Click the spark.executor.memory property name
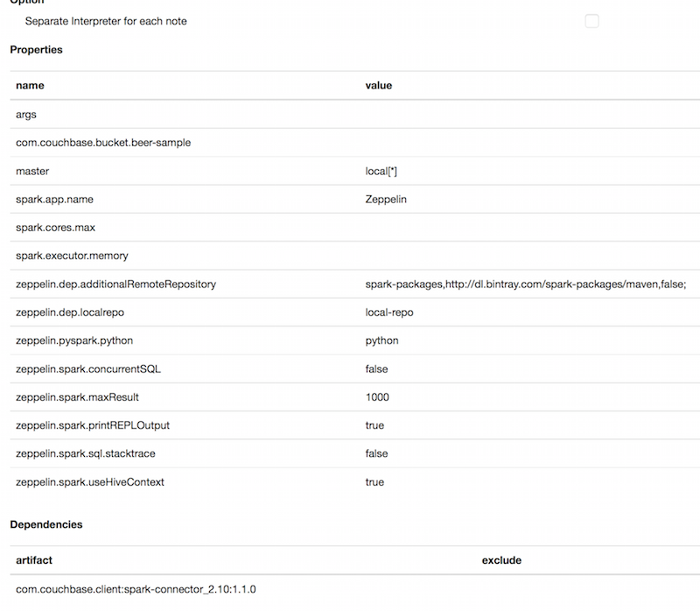 click(72, 256)
